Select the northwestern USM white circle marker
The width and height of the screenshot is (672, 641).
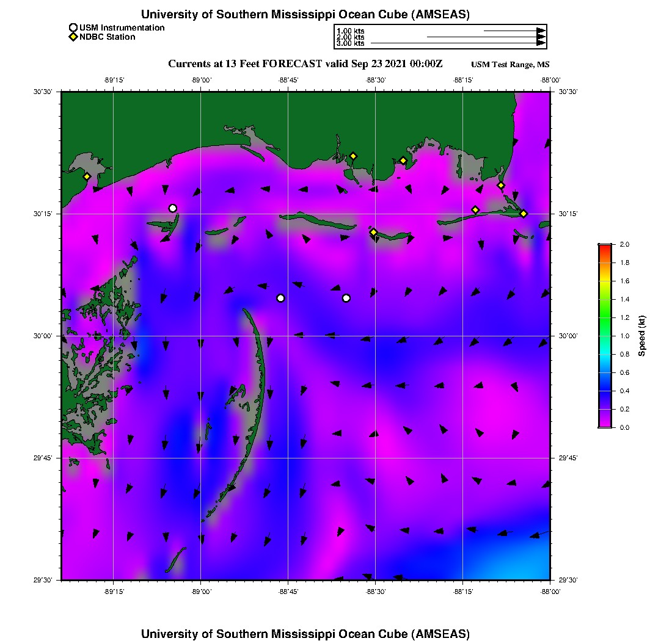[173, 208]
